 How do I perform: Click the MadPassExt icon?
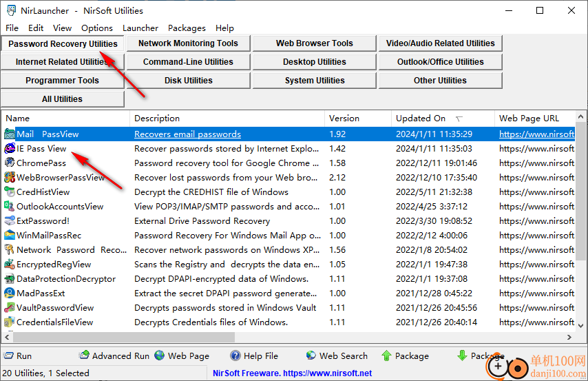tap(10, 294)
